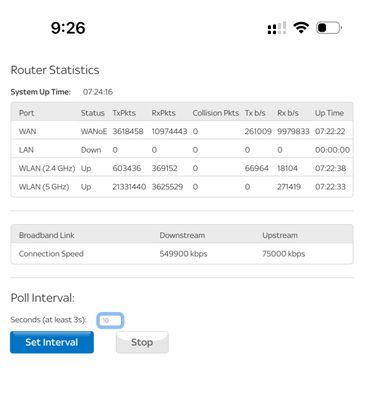The image size is (373, 400).
Task: Select the LAN port row label
Action: click(x=26, y=150)
